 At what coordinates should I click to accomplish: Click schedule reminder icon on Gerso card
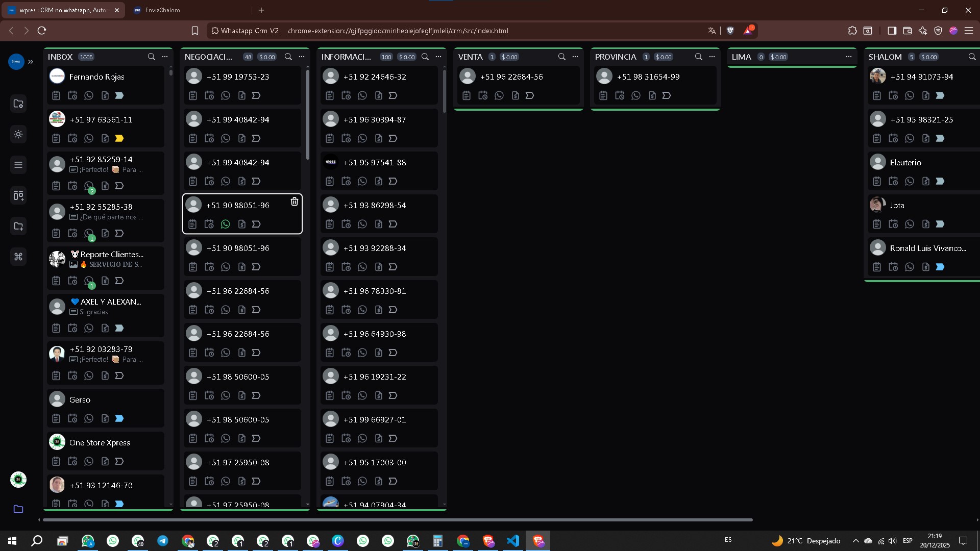point(72,418)
